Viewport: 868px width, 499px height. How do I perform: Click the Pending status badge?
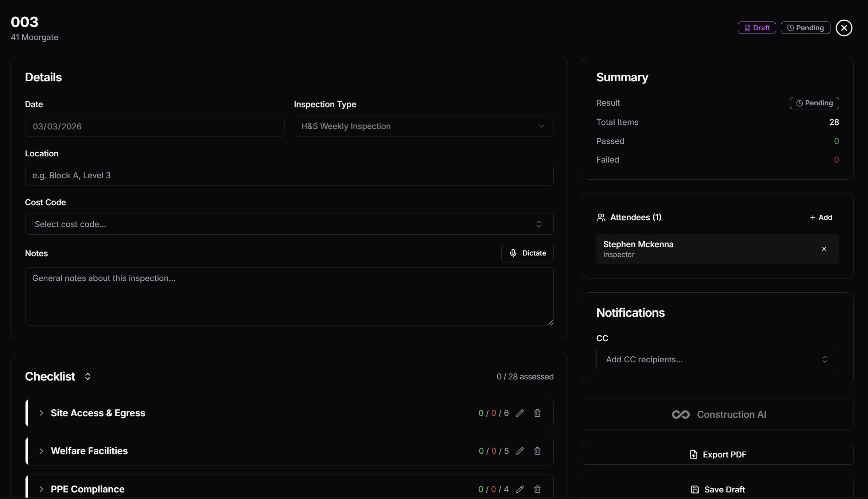805,28
